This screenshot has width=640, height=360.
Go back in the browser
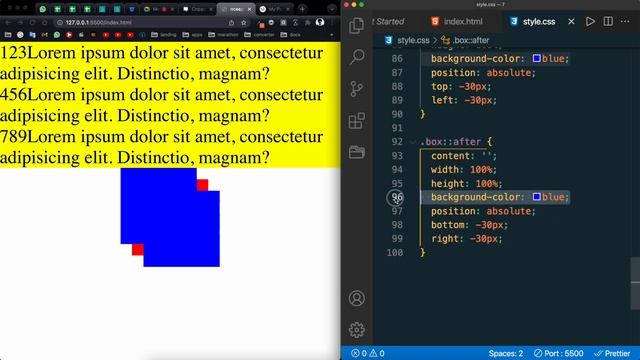pyautogui.click(x=8, y=22)
